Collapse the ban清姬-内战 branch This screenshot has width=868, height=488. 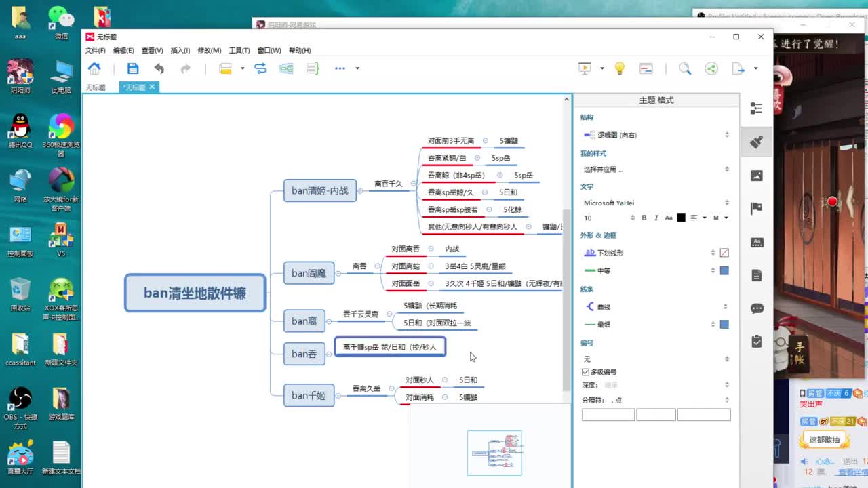point(360,191)
